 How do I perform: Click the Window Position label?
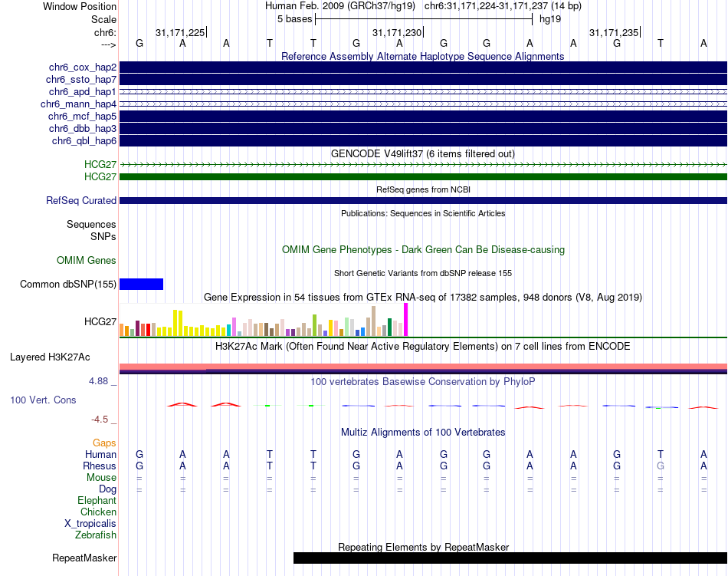80,6
